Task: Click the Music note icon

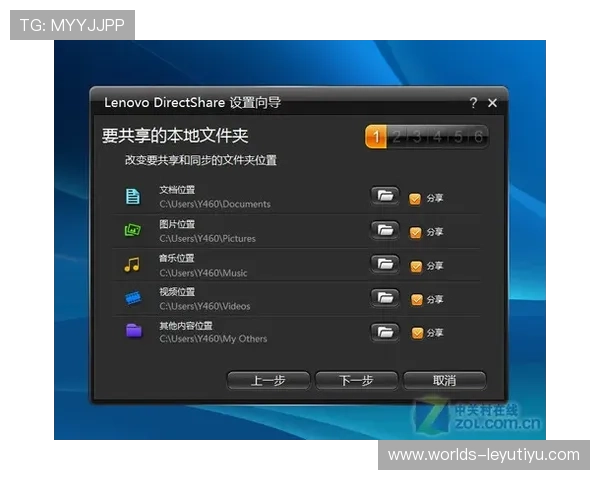Action: 132,264
